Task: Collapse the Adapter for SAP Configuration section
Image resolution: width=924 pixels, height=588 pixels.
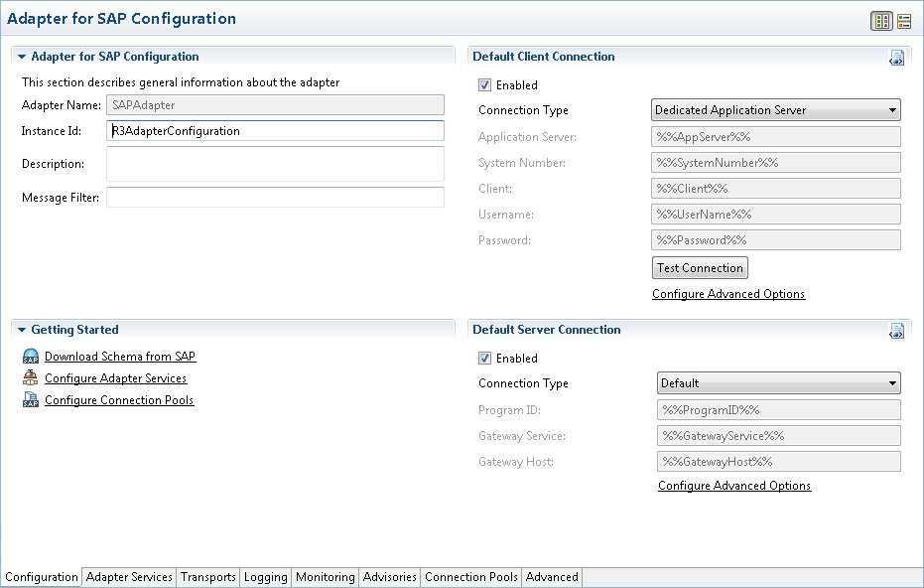Action: tap(22, 57)
